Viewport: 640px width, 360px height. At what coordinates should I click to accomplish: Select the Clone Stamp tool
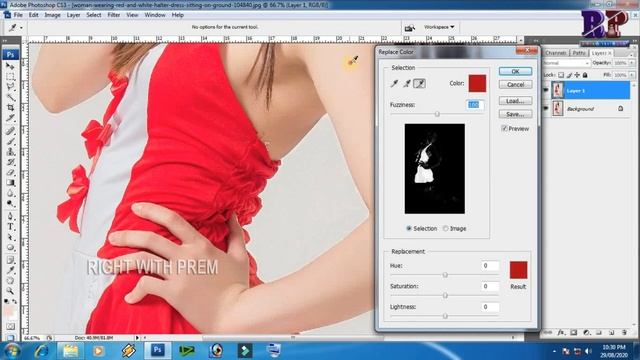tap(11, 152)
